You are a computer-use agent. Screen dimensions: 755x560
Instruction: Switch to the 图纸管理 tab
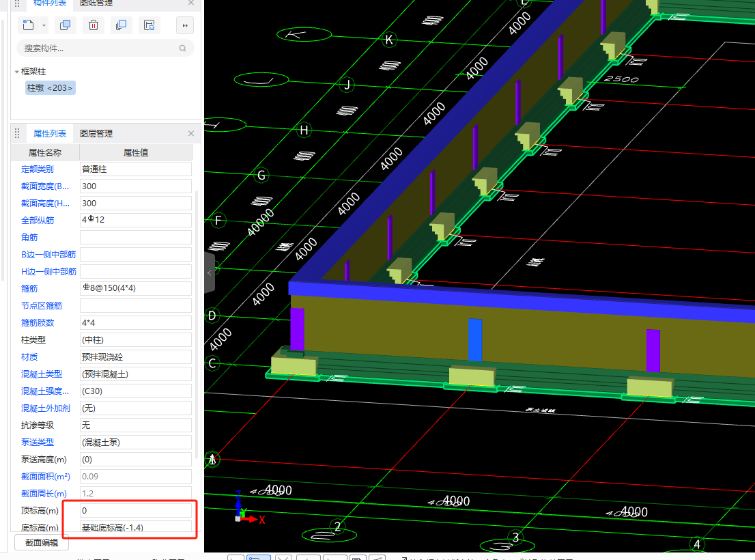click(x=96, y=3)
